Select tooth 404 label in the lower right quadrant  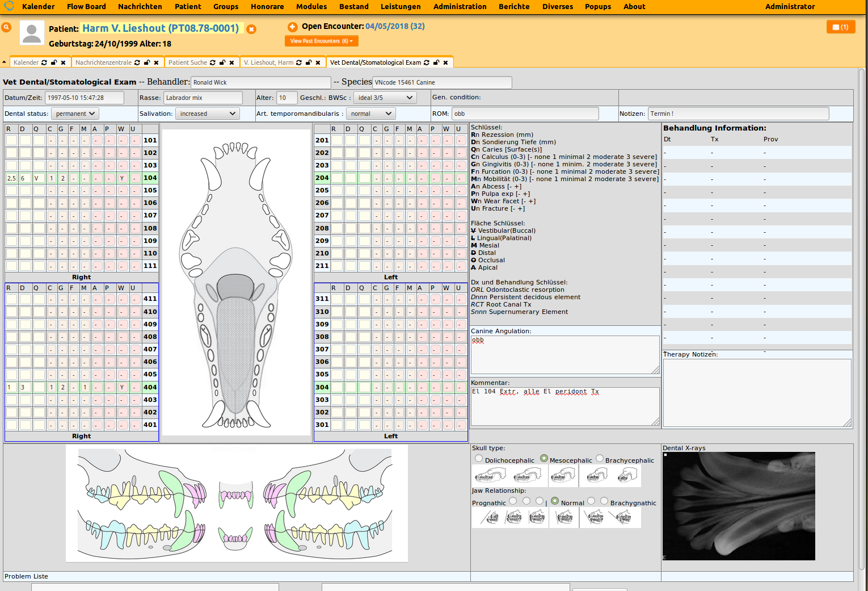[150, 387]
